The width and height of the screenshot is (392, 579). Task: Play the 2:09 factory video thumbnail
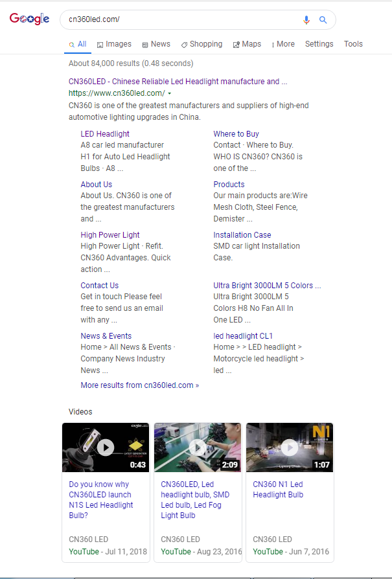tap(198, 448)
